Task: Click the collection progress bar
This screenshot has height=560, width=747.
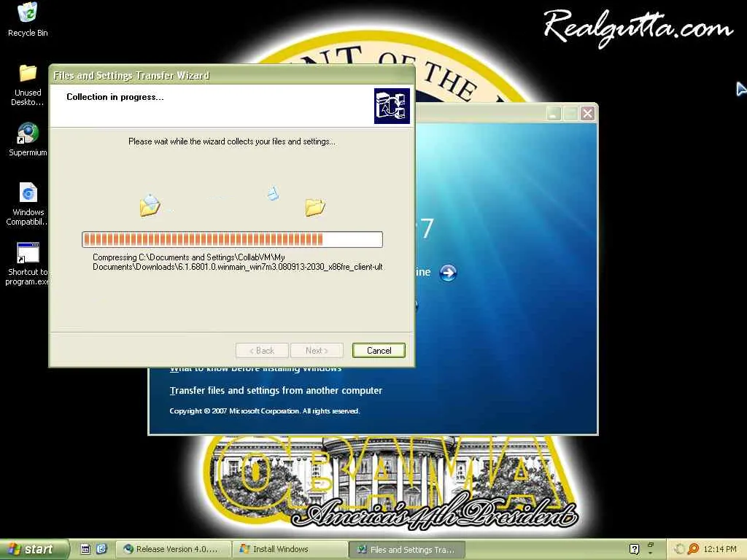Action: (x=232, y=239)
